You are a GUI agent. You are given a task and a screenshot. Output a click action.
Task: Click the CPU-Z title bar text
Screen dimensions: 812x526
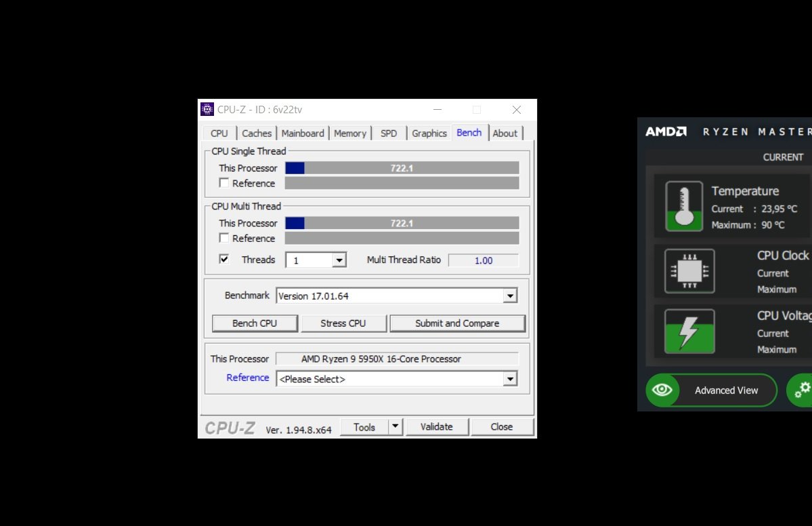259,110
